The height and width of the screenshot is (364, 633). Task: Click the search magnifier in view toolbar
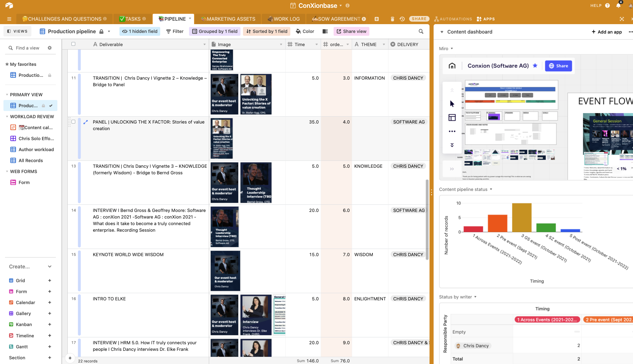click(x=421, y=31)
